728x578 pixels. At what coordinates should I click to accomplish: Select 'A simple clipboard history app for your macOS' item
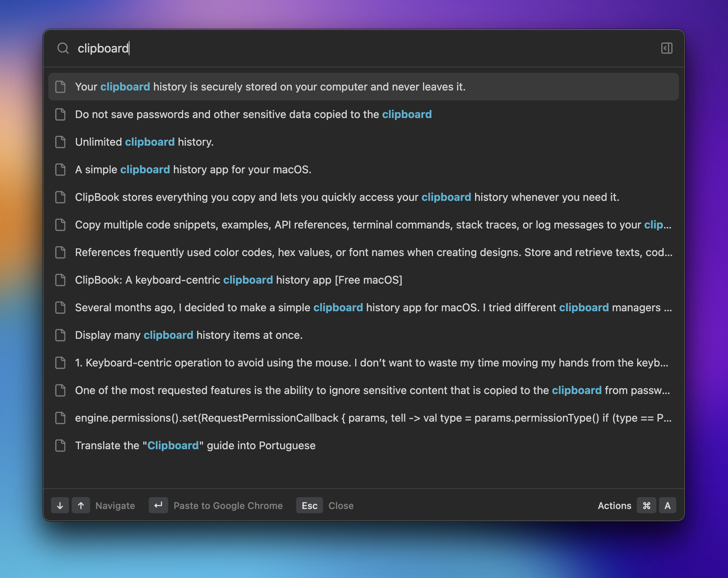coord(364,169)
